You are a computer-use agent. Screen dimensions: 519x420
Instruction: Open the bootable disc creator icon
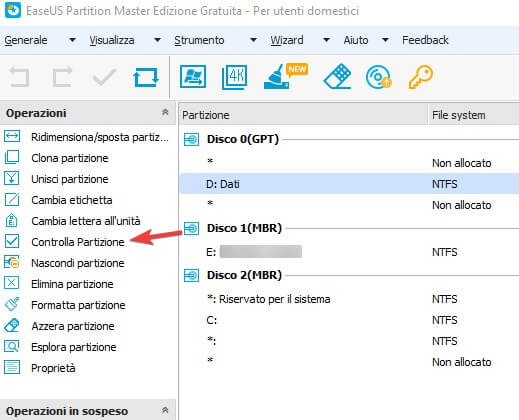378,77
